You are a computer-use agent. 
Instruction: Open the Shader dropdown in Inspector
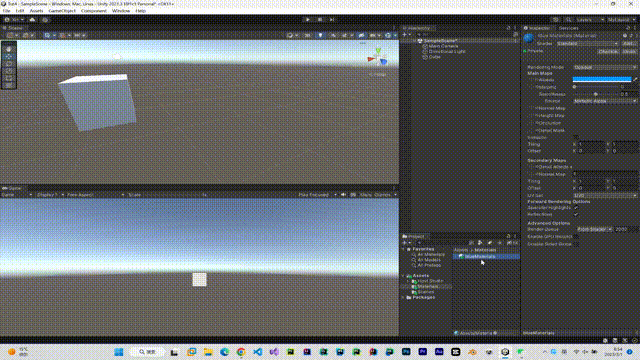click(587, 44)
